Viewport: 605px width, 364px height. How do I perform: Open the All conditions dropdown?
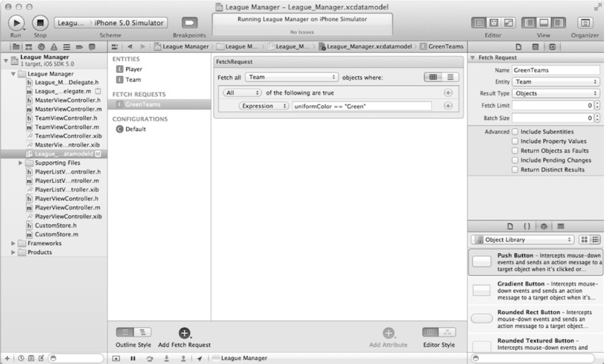point(242,93)
